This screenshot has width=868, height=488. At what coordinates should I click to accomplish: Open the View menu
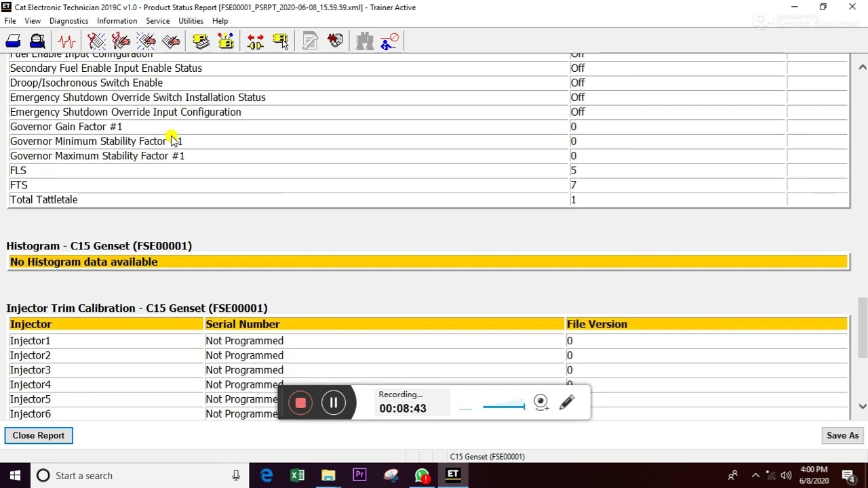[33, 21]
